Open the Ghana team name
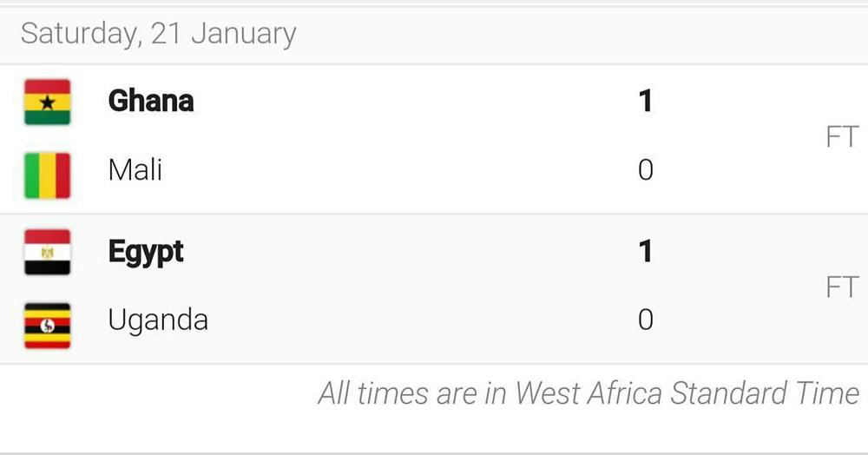 [x=150, y=101]
